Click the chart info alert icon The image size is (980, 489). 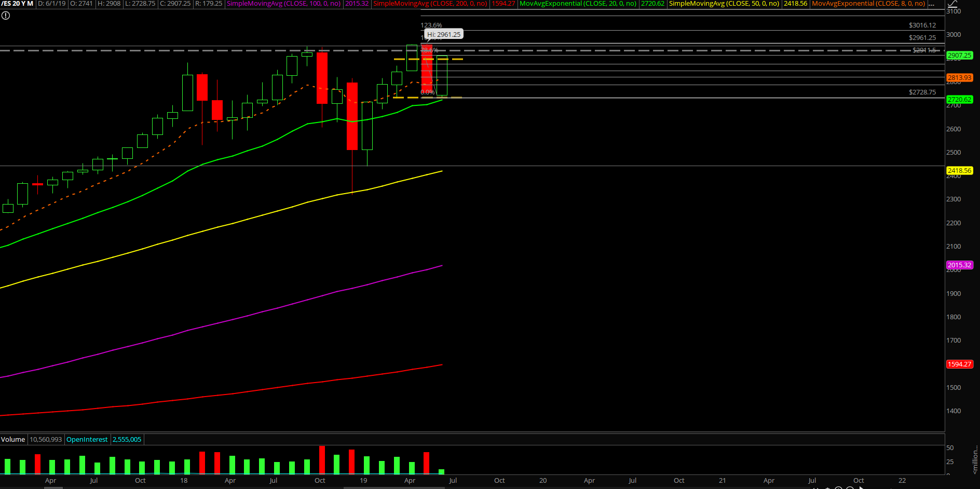point(6,16)
